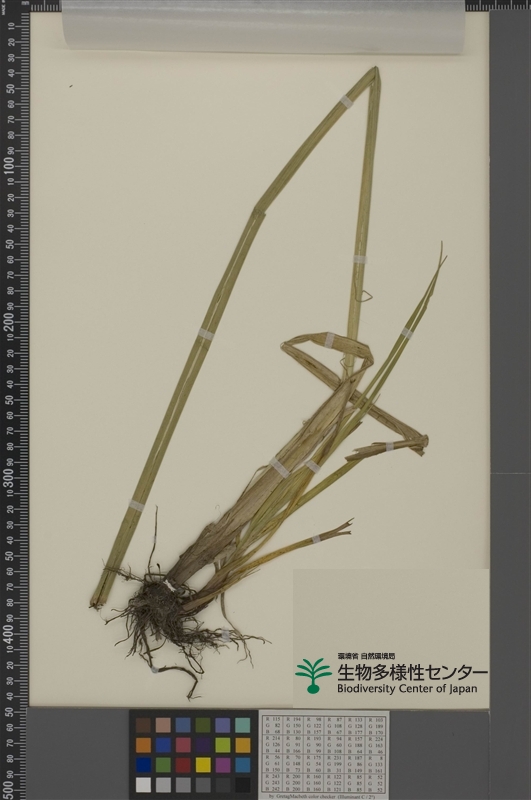Click the 100 mark on the ruler
Screen dimensions: 531x800
pyautogui.click(x=9, y=165)
